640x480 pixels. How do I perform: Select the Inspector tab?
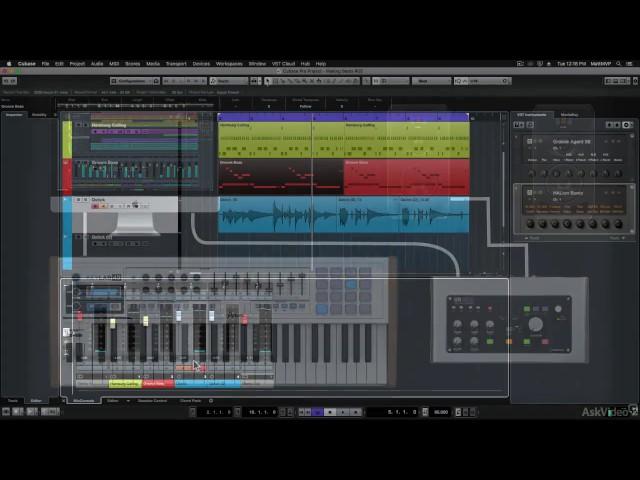pos(14,115)
